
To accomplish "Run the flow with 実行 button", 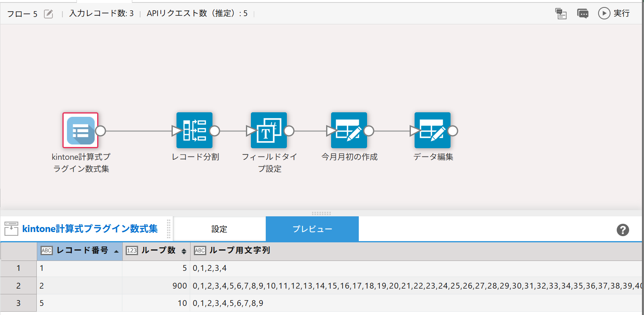I will [614, 14].
